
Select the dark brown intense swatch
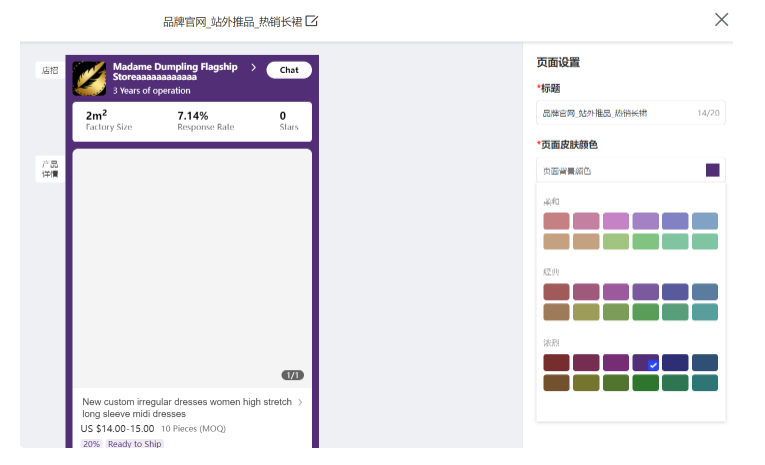coord(556,383)
